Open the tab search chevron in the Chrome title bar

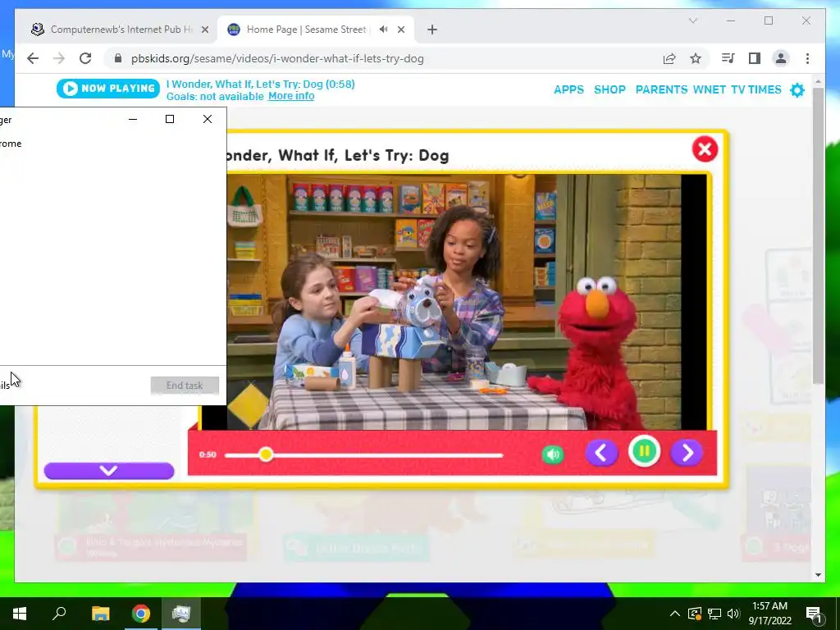[x=692, y=21]
